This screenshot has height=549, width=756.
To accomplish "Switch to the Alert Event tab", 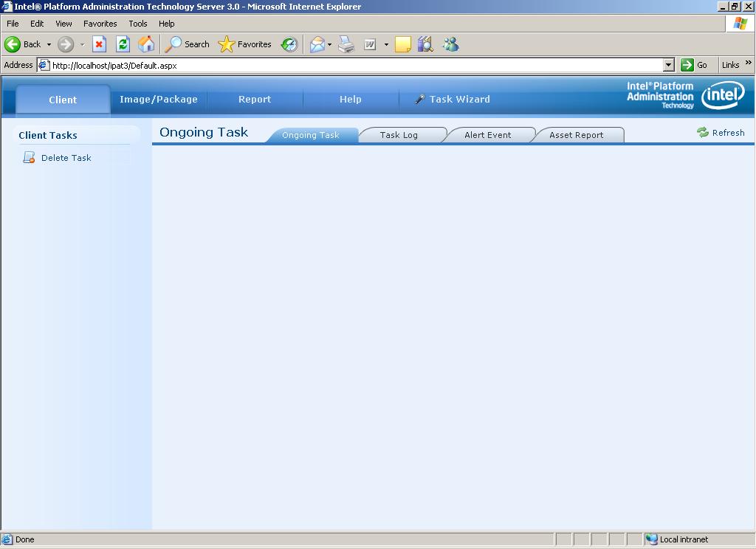I will pos(487,135).
